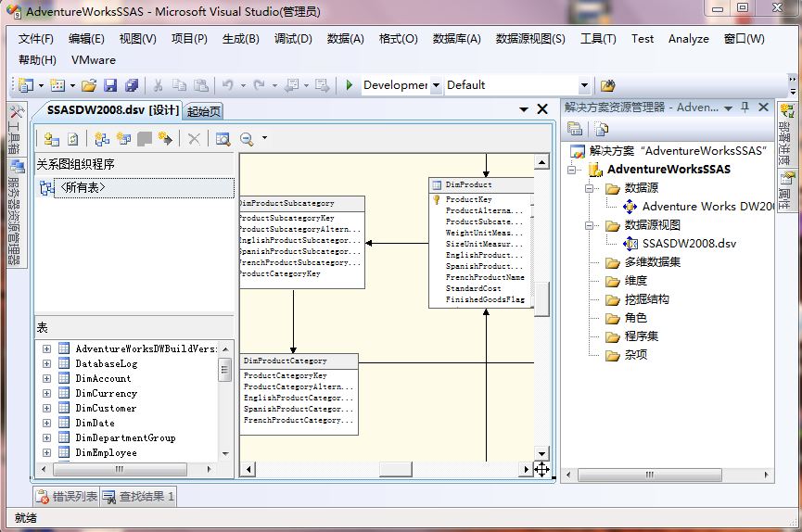
Task: Open the 错误列表 tab
Action: click(67, 496)
